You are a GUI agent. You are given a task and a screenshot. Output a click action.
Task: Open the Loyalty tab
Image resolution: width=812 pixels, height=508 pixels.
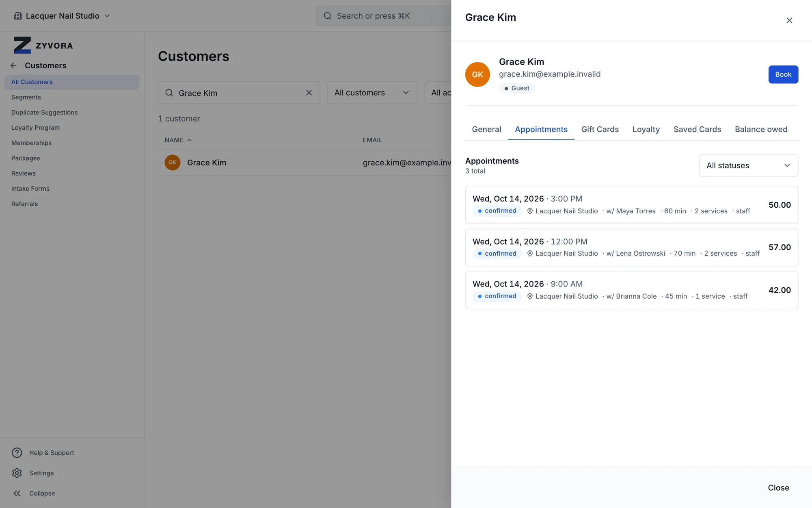tap(646, 129)
